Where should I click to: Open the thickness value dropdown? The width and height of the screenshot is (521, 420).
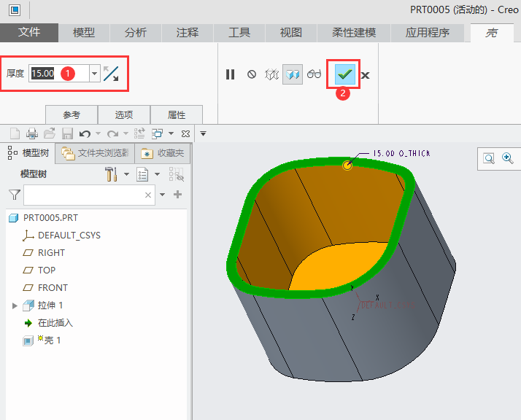click(94, 74)
